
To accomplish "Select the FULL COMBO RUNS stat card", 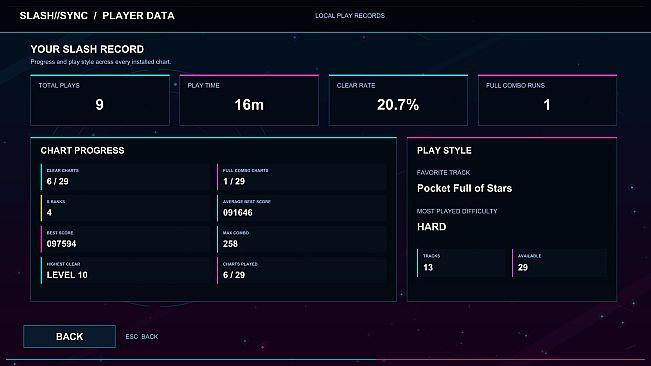I will (x=547, y=100).
